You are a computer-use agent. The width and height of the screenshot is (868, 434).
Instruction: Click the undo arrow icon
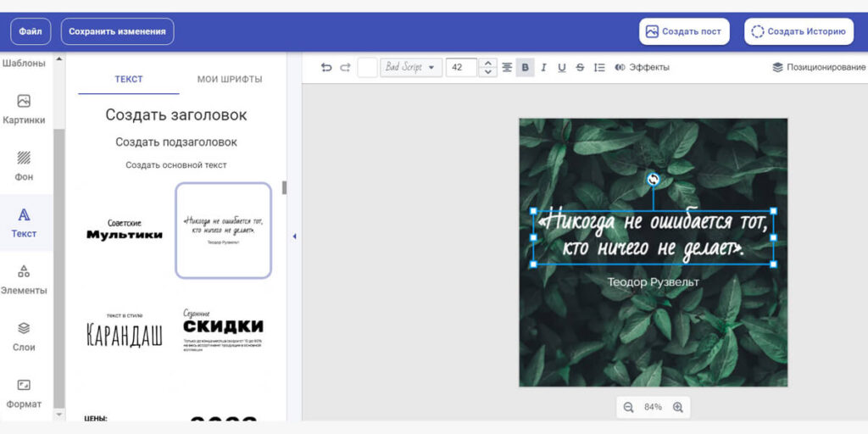click(x=326, y=68)
